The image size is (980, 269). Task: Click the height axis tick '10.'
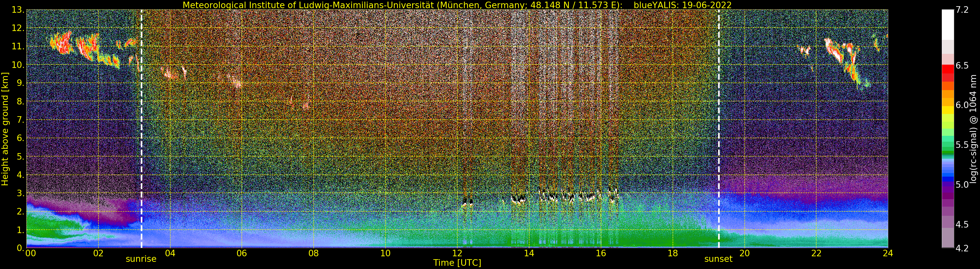pos(18,65)
